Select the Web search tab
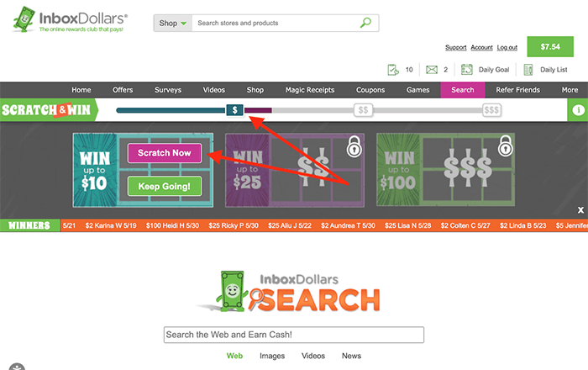The width and height of the screenshot is (588, 370). click(234, 356)
